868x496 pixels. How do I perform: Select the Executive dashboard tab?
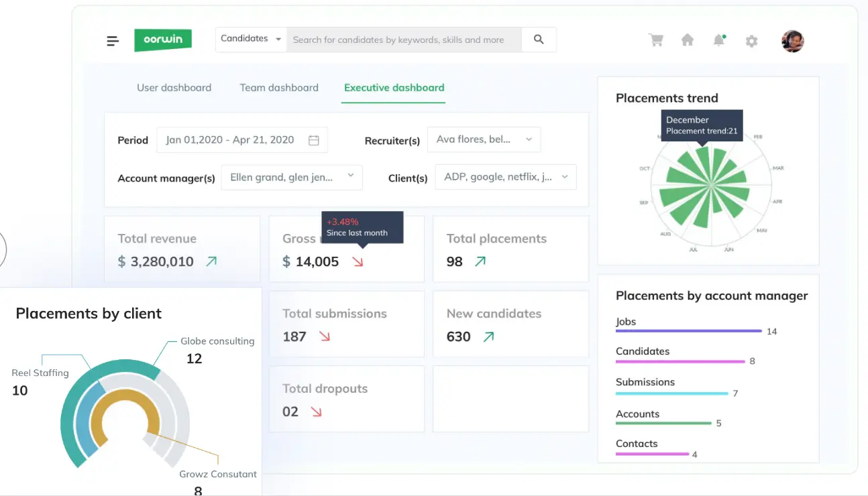(x=394, y=88)
